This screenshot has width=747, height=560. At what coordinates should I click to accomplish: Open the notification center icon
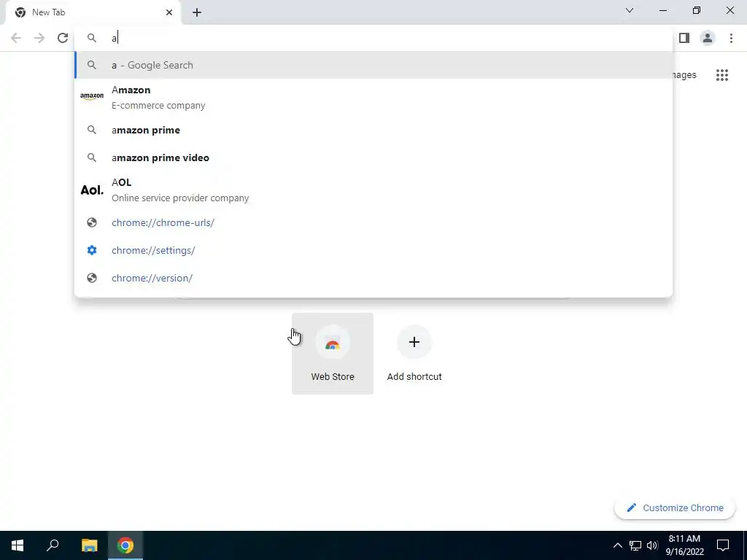point(723,545)
